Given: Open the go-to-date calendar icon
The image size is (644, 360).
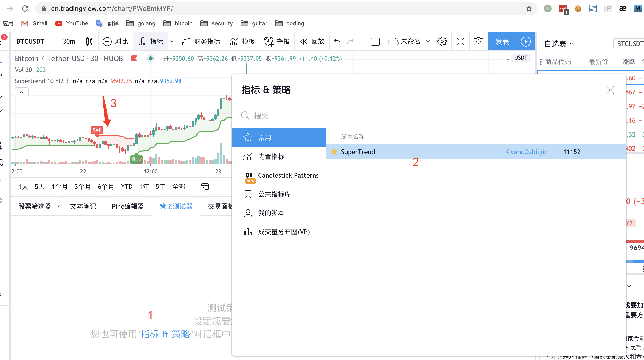Looking at the screenshot, I should pyautogui.click(x=205, y=187).
